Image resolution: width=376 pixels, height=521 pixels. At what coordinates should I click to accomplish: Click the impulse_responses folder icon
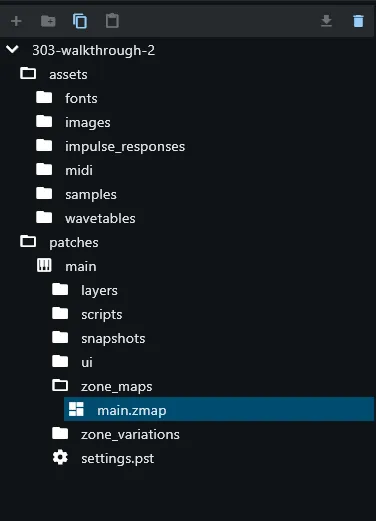pyautogui.click(x=44, y=146)
